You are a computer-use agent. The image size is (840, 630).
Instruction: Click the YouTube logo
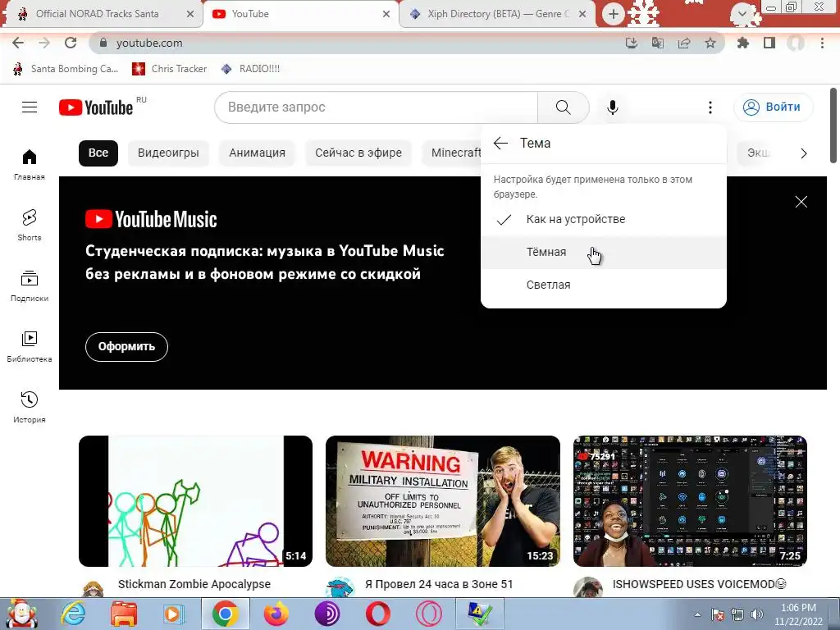pyautogui.click(x=97, y=107)
